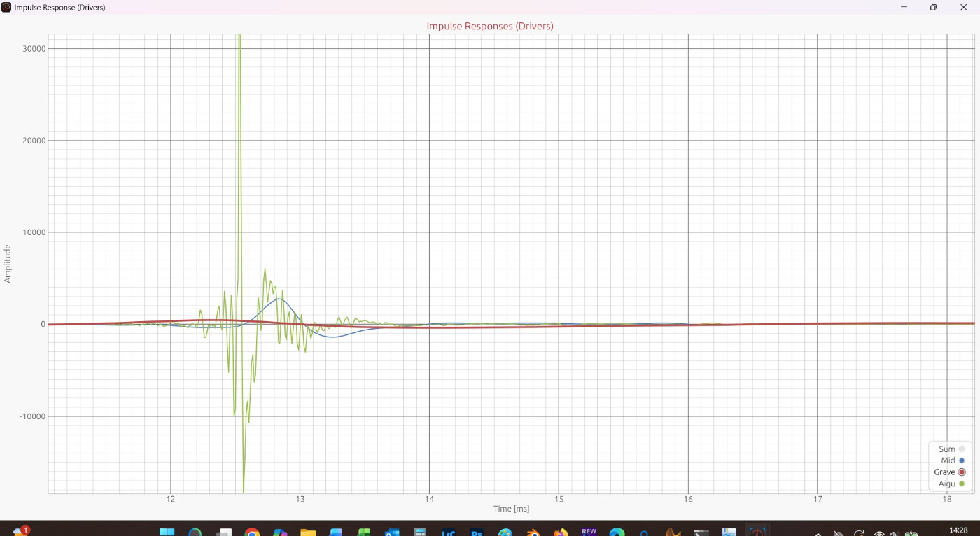Viewport: 980px width, 536px height.
Task: Open the clock showing 14:28
Action: click(959, 530)
